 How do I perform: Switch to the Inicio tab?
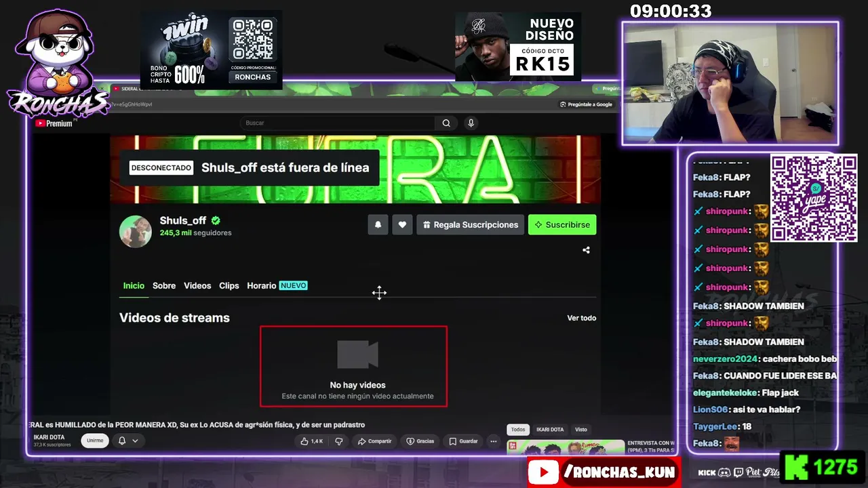tap(134, 286)
